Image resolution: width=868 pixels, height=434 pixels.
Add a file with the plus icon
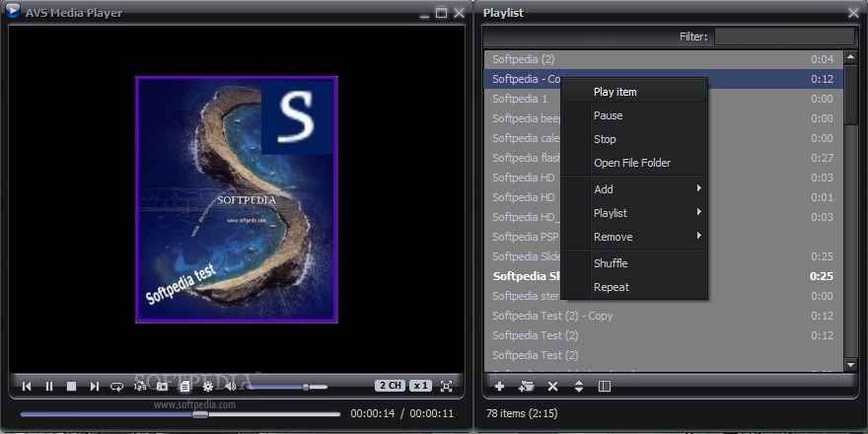coord(499,387)
